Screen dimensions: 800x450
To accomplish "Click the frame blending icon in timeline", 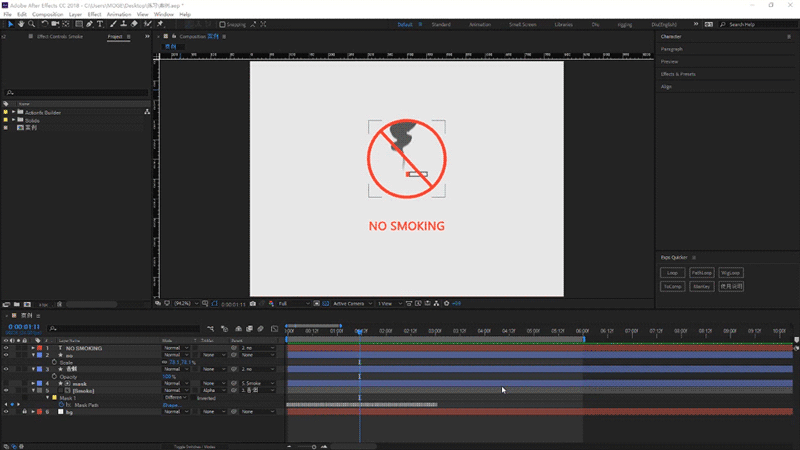I will coord(249,329).
